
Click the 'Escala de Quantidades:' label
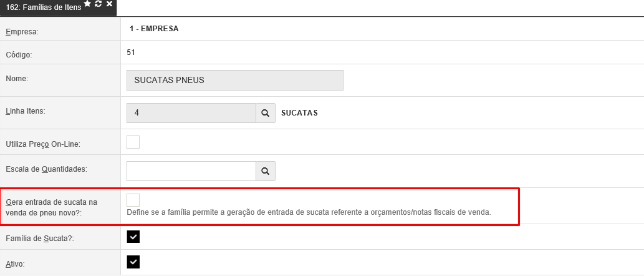(46, 169)
